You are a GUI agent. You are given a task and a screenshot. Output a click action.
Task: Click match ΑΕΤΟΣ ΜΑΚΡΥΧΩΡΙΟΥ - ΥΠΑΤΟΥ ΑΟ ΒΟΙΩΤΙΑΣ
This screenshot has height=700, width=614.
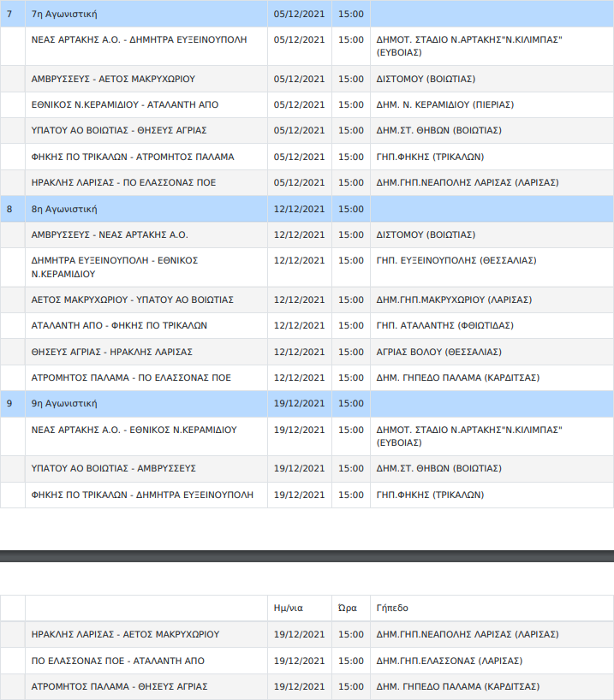(x=132, y=300)
